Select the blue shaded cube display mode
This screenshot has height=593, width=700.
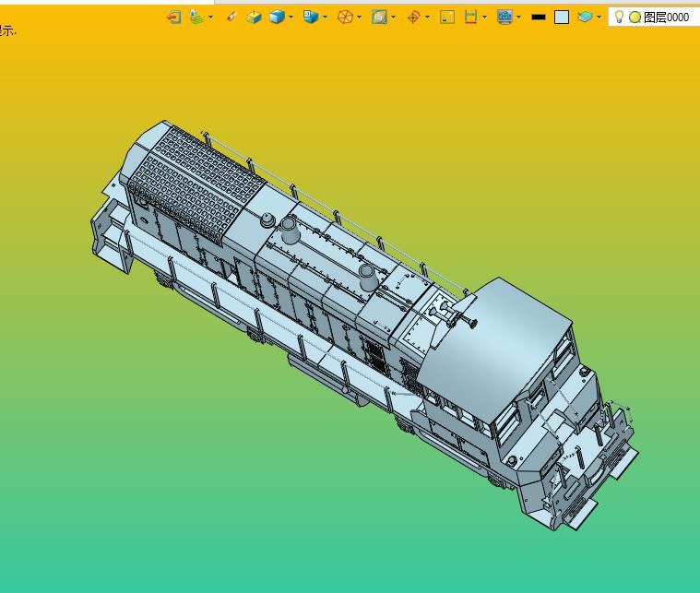(277, 17)
